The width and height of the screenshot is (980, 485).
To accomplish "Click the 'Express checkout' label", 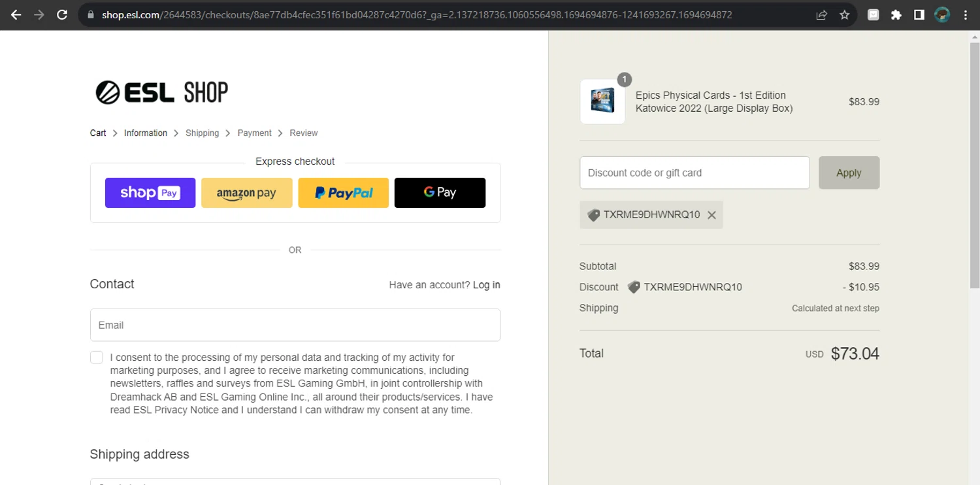I will (x=295, y=161).
